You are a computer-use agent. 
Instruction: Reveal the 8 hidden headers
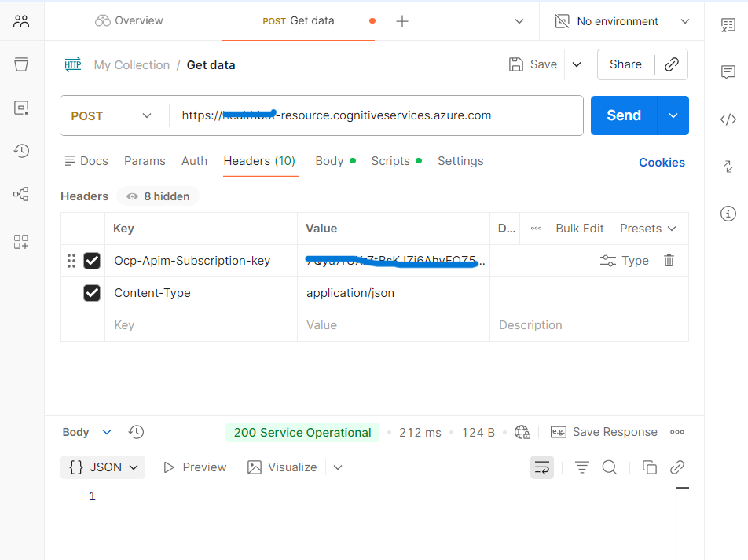[157, 196]
